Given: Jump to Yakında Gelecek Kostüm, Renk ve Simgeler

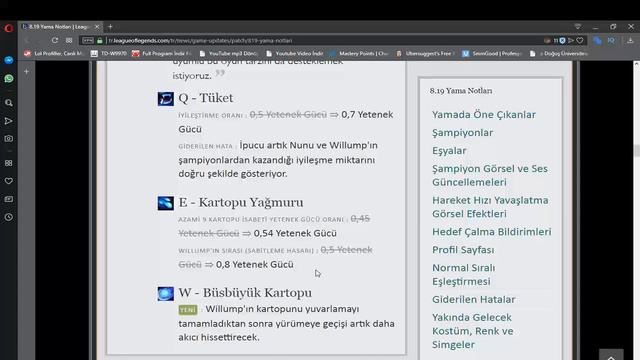Looking at the screenshot, I should 473,331.
